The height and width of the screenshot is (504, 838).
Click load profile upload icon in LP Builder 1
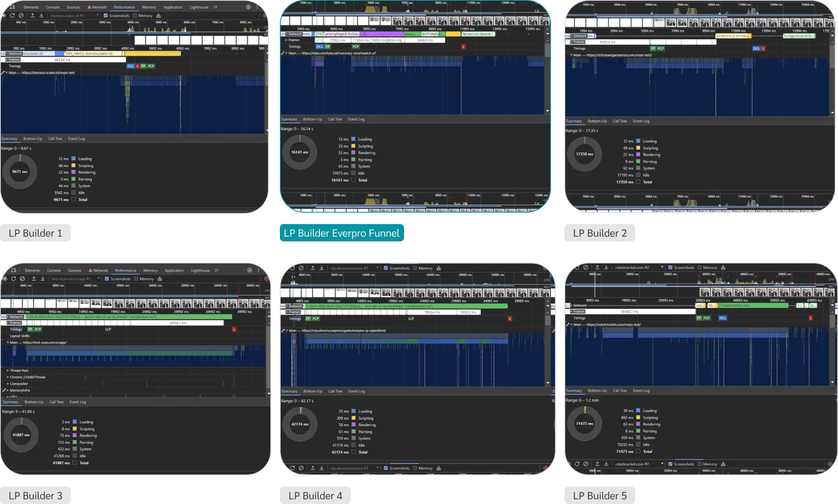pos(33,16)
